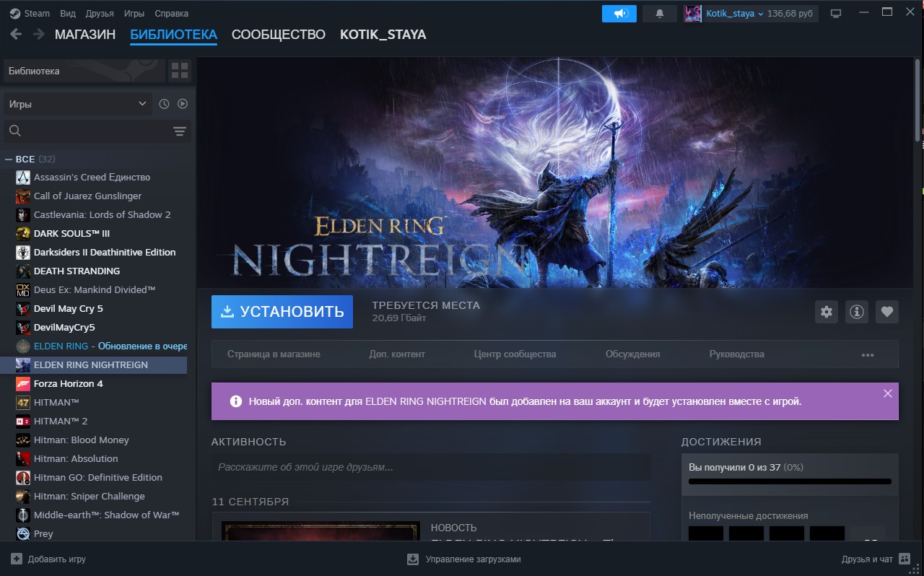Open the three-dots more links menu
Screen dimensions: 924x576
868,355
